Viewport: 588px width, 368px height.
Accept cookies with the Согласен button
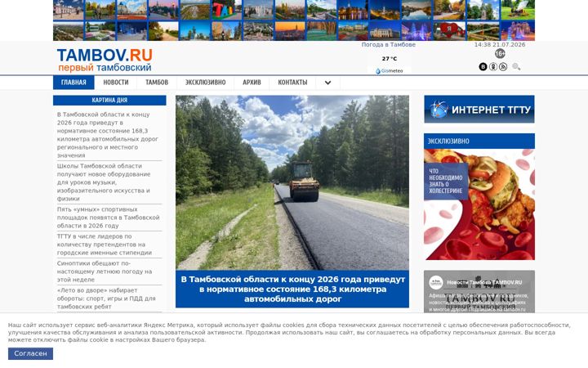(x=30, y=353)
